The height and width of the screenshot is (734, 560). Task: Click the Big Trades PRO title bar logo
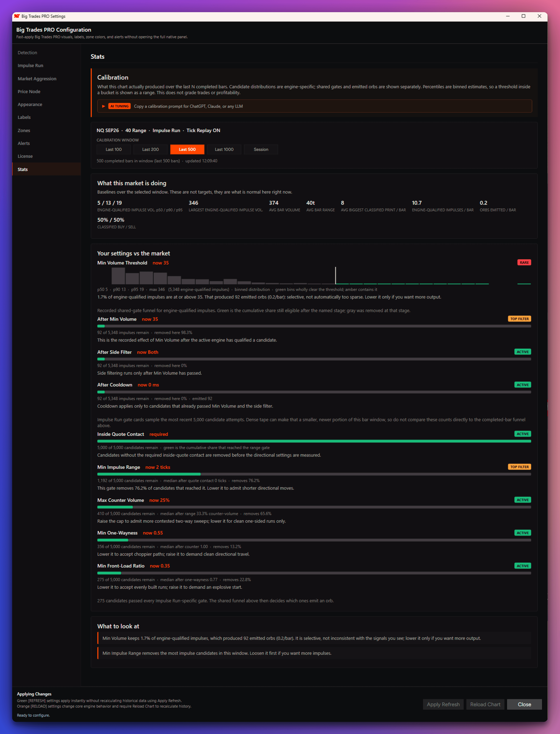pyautogui.click(x=17, y=16)
